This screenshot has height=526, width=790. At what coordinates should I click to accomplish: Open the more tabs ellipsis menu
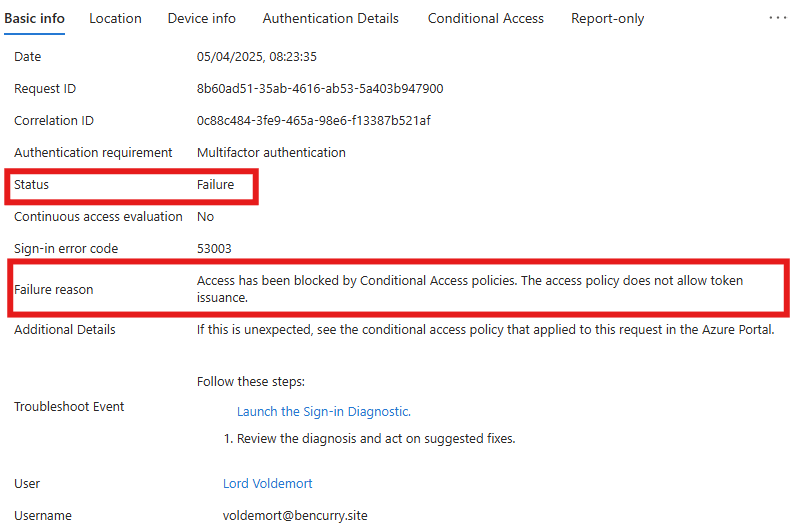coord(777,18)
